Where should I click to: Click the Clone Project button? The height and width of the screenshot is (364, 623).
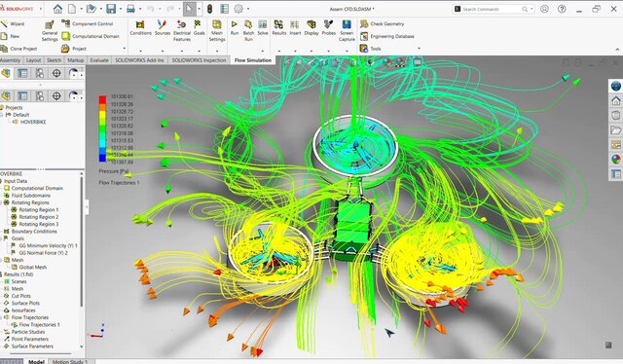(x=18, y=49)
